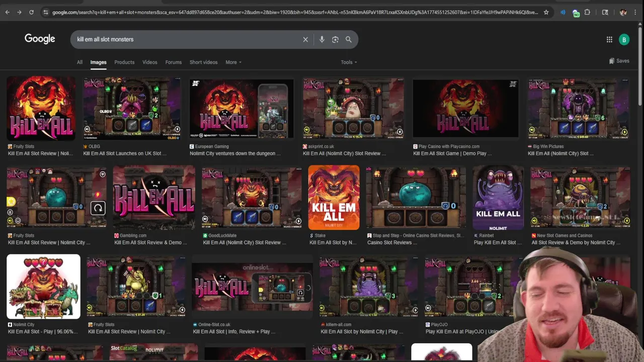Select the Images tab
644x362 pixels.
click(x=98, y=62)
